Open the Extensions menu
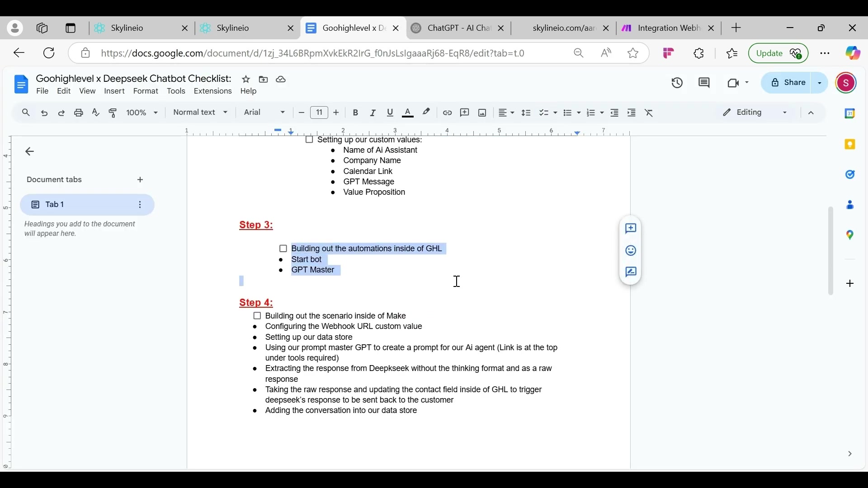The image size is (868, 488). tap(213, 91)
